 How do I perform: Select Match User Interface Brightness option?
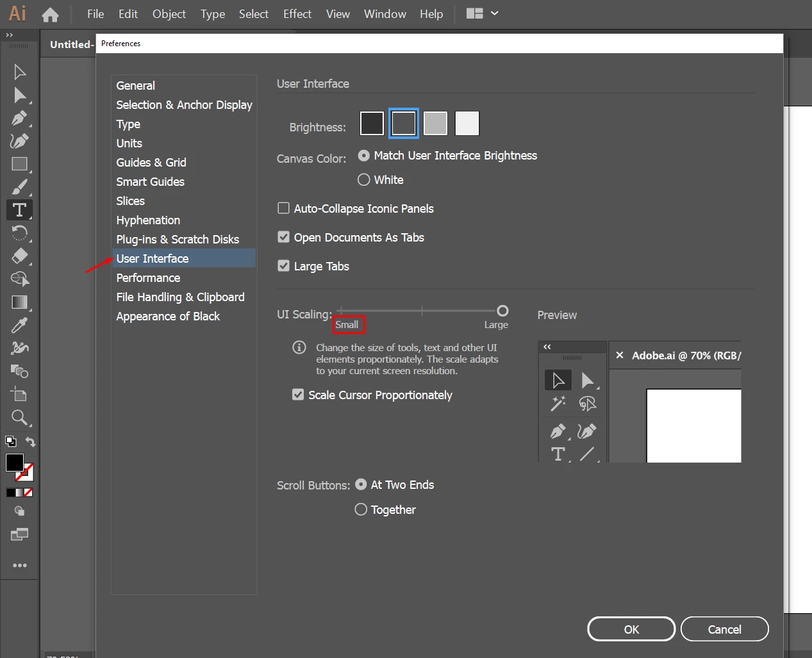[447, 156]
